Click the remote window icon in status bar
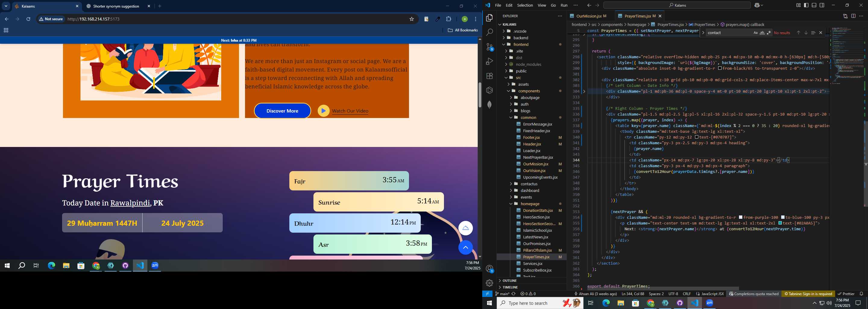This screenshot has height=309, width=868. click(487, 294)
